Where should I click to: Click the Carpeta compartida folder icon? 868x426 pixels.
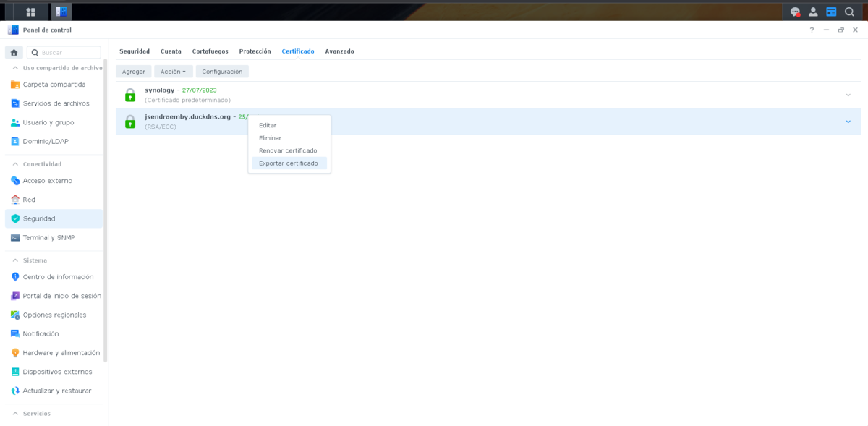coord(15,85)
